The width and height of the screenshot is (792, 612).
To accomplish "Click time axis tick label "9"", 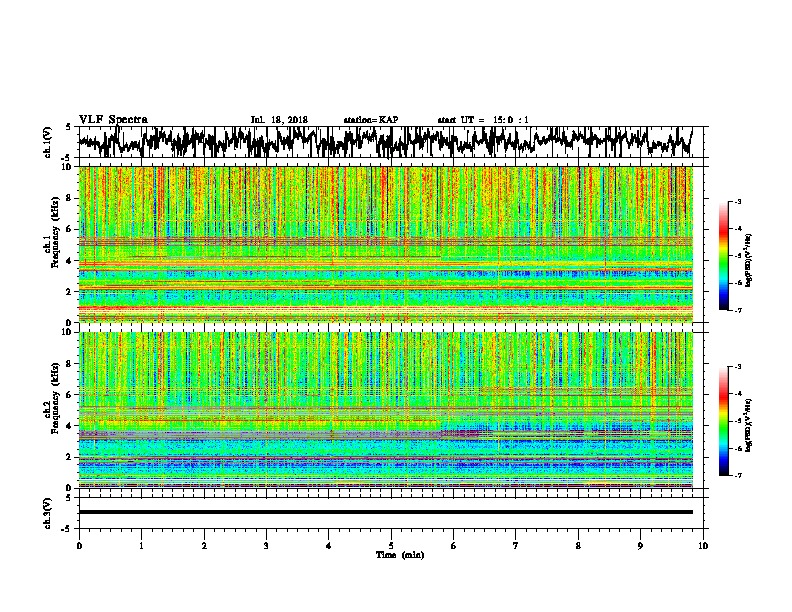I will (x=640, y=546).
